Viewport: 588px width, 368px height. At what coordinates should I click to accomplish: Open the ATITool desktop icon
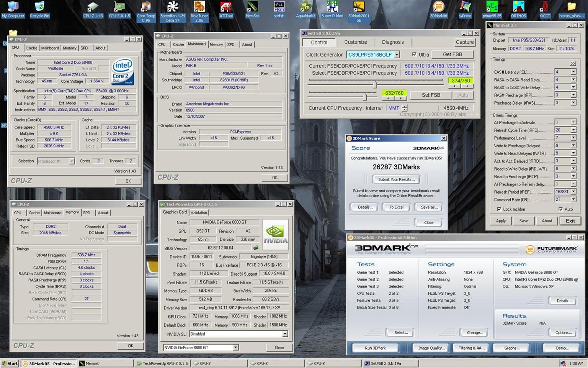[226, 10]
